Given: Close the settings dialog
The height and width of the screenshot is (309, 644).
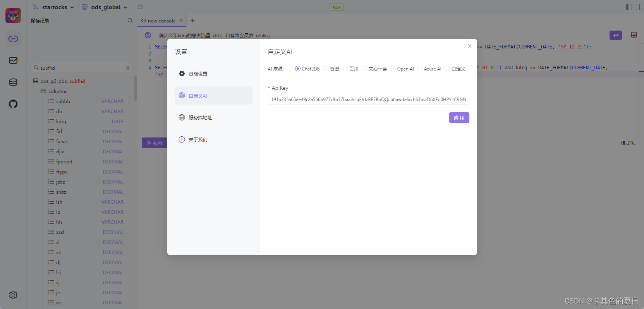Looking at the screenshot, I should (x=470, y=46).
